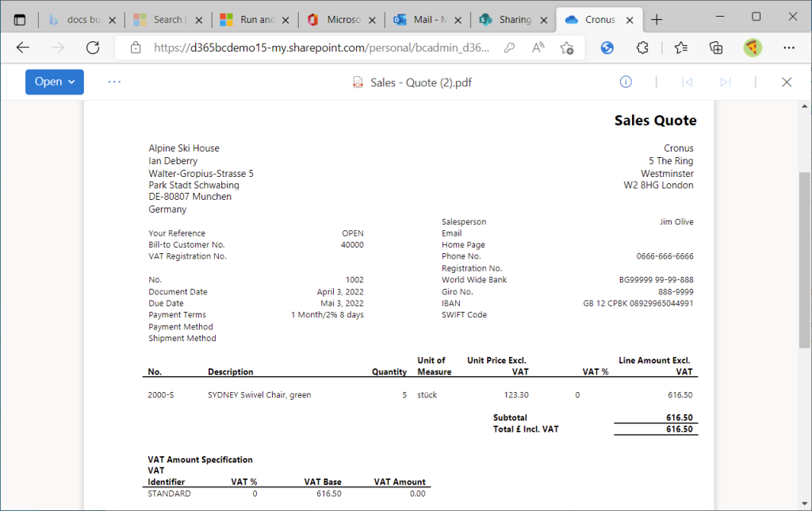Click the Total £ Incl. VAT label
This screenshot has height=511, width=812.
(526, 429)
